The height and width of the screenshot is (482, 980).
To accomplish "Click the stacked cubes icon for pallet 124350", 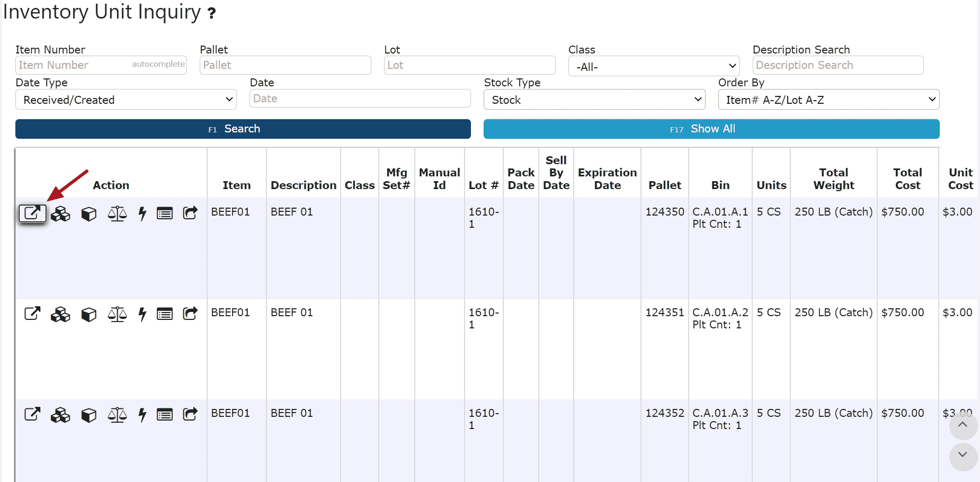I will click(x=60, y=213).
